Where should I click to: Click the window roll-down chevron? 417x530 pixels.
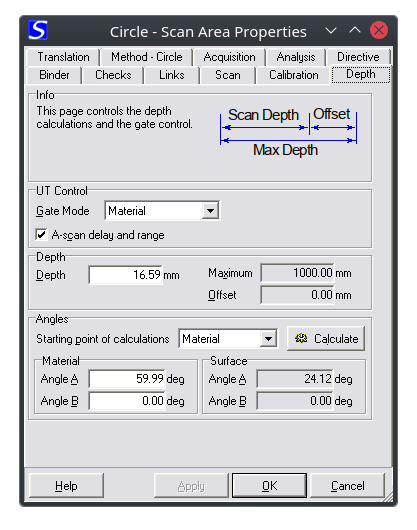tap(331, 31)
